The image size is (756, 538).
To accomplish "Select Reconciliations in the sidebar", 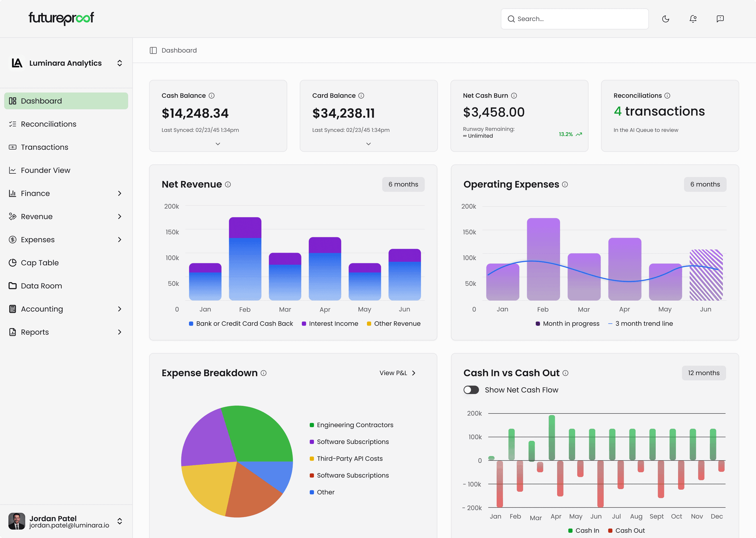I will click(48, 124).
